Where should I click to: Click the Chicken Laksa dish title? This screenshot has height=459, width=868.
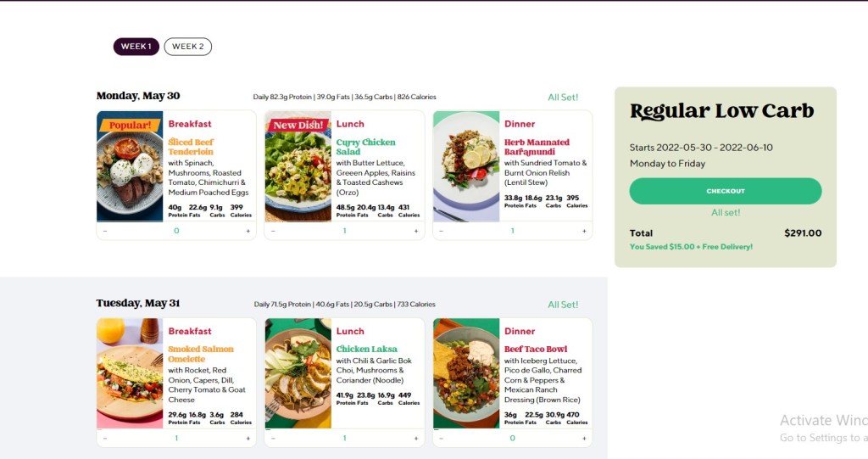click(x=366, y=350)
